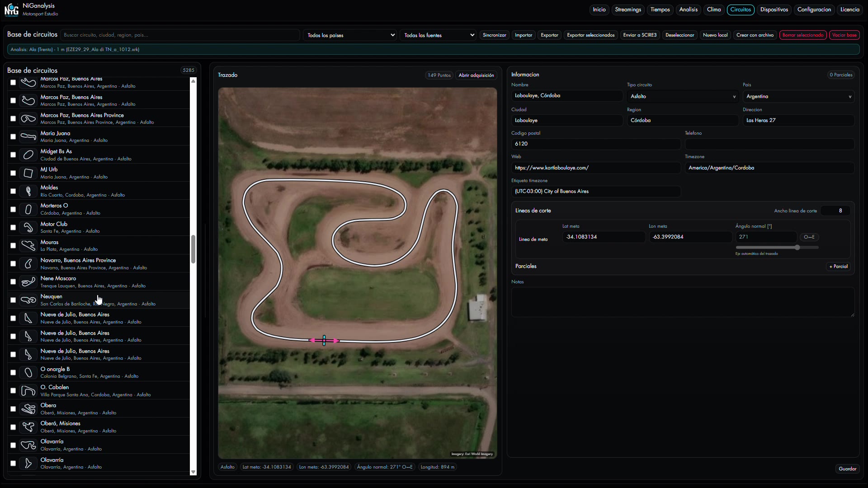Viewport: 868px width, 488px height.
Task: Add a partial with + Parcial
Action: 839,266
